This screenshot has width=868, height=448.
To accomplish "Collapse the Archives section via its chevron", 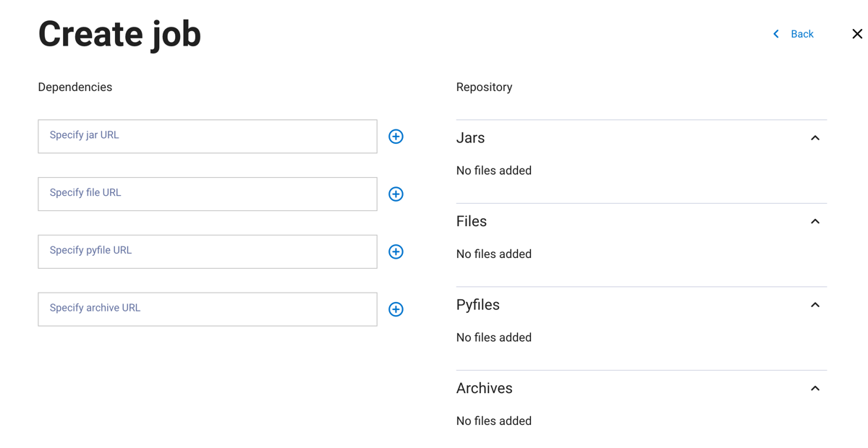I will (814, 389).
